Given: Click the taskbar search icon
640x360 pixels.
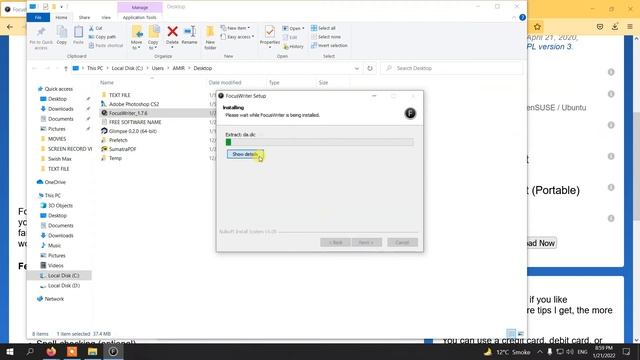Looking at the screenshot, I should [x=30, y=351].
